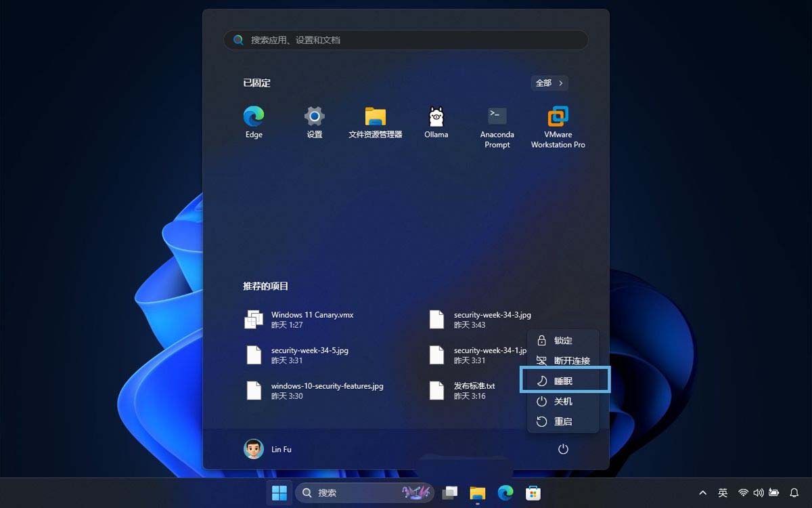Screen dimensions: 812x508
Task: Launch File Explorer (文件资源管理器) pinned icon
Action: coord(375,122)
